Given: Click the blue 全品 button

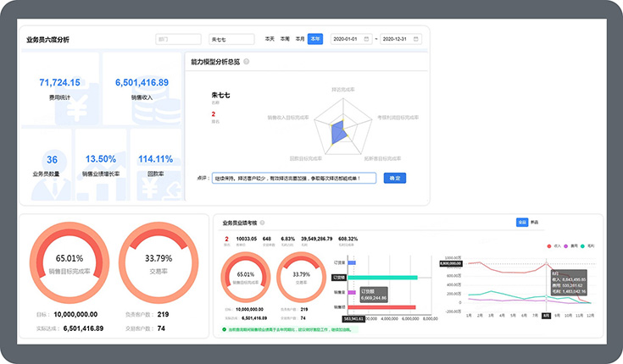Looking at the screenshot, I should click(x=522, y=223).
